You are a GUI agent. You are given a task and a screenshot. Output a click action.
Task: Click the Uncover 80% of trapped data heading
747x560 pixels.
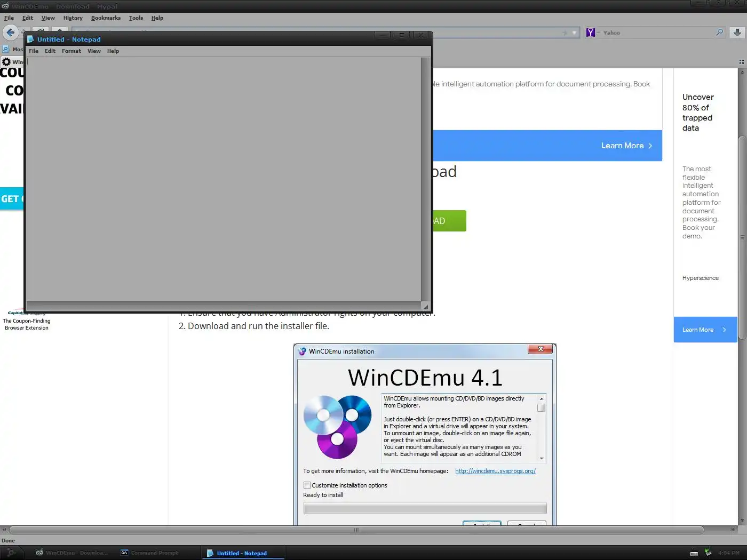698,113
